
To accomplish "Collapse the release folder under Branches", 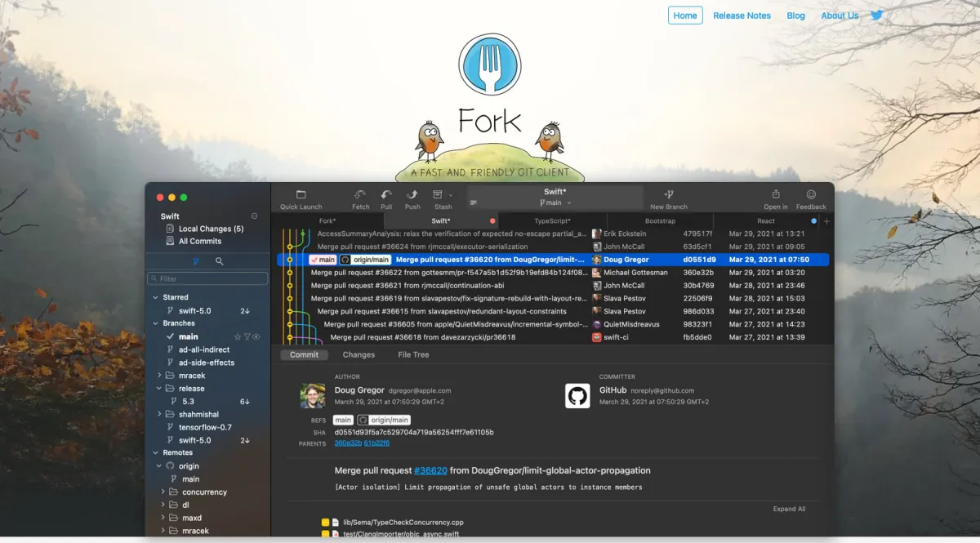I will 159,389.
